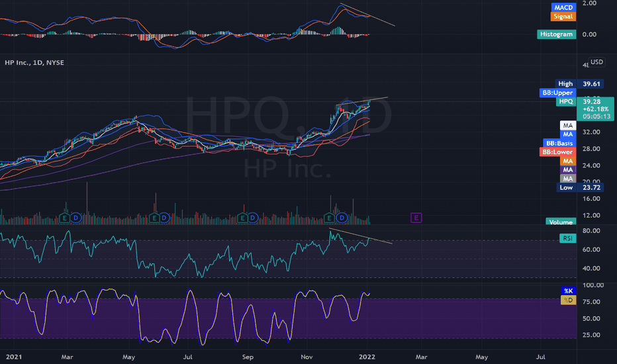617x364 pixels.
Task: Click the 25.00 stochastic axis value
Action: (591, 336)
